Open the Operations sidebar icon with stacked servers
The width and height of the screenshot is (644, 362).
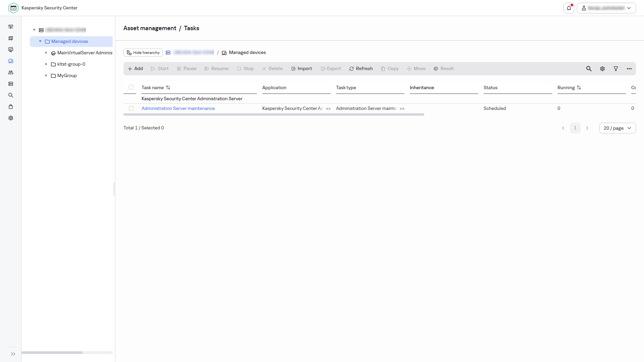[x=11, y=84]
